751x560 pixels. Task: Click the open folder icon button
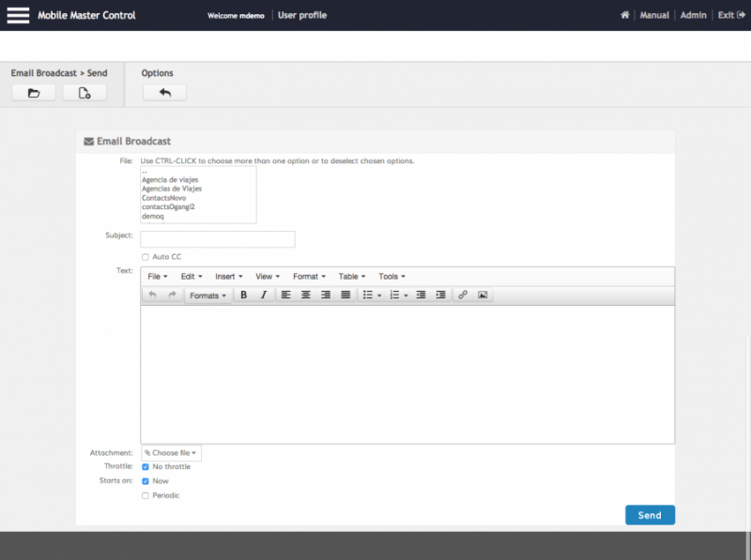coord(34,93)
